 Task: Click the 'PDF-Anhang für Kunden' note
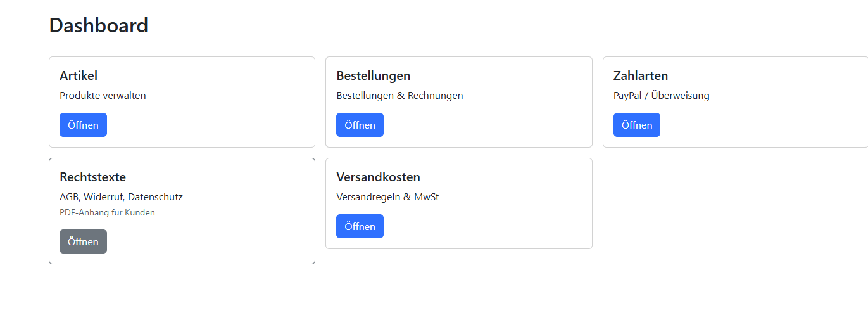point(107,212)
